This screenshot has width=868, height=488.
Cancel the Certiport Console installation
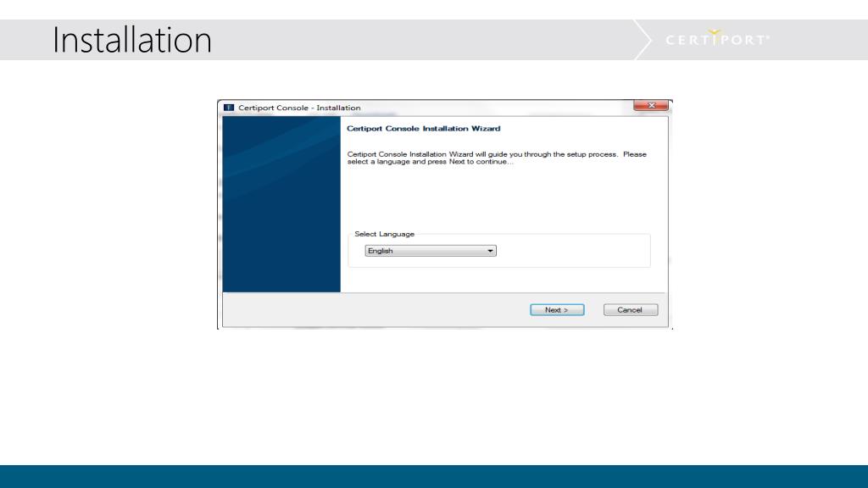631,310
